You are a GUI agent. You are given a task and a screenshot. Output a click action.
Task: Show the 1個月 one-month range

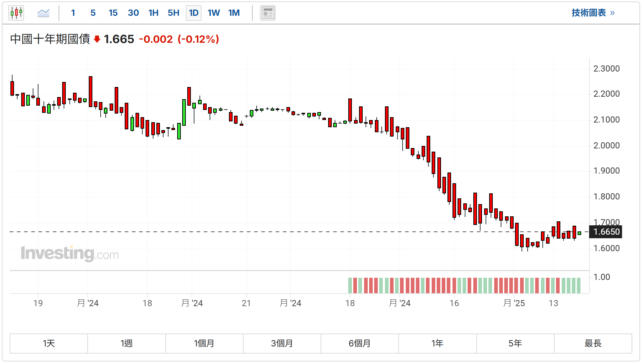click(204, 344)
